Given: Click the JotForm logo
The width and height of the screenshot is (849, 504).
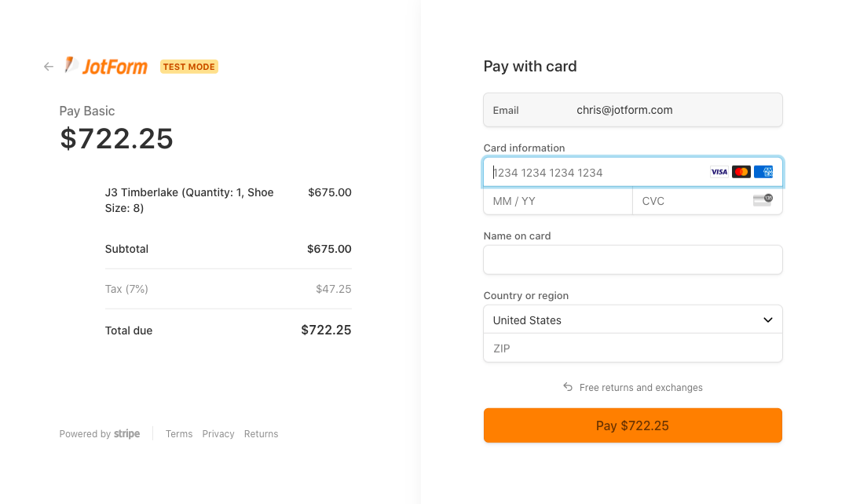Looking at the screenshot, I should coord(106,66).
